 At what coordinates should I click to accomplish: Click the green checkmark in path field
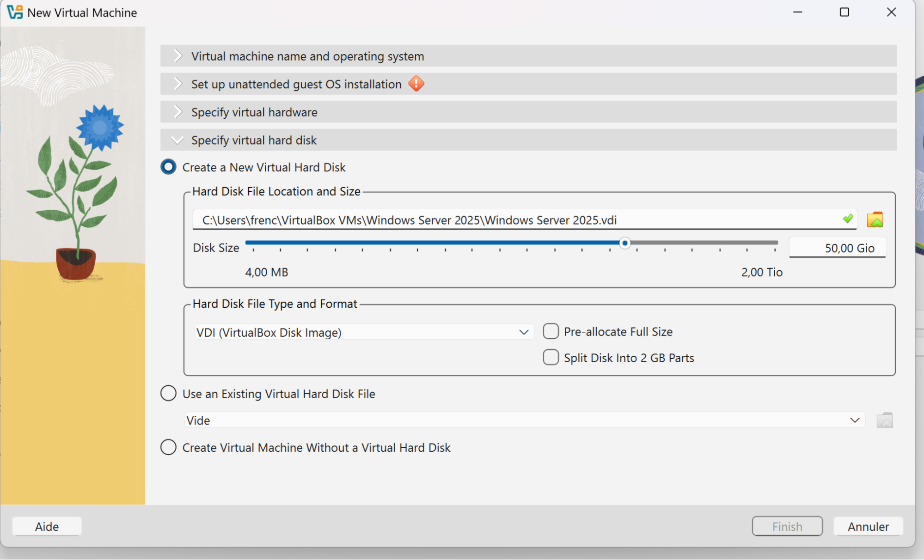click(848, 219)
